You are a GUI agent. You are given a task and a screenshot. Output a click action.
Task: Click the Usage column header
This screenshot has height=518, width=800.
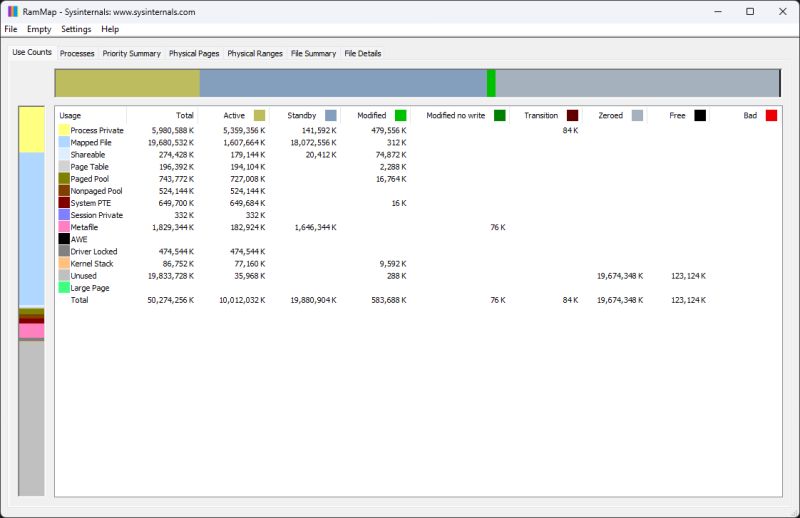(91, 115)
